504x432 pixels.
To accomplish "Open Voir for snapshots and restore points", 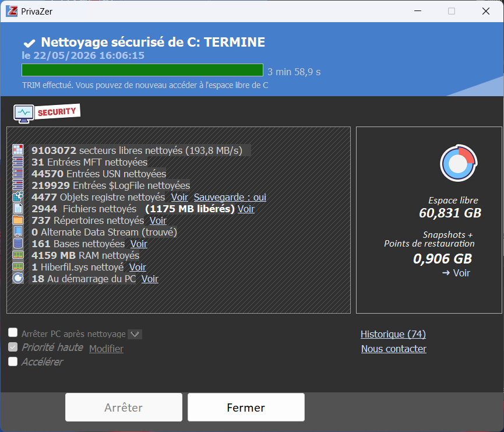I will point(456,273).
